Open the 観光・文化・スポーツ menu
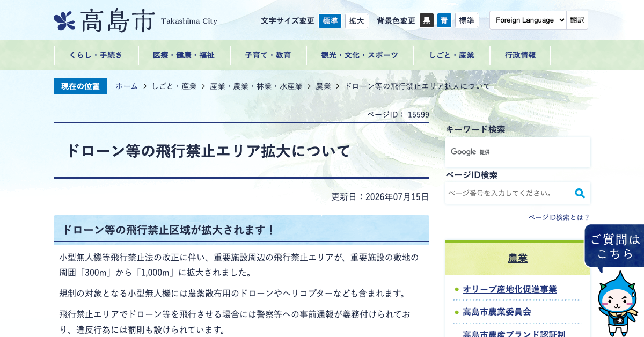This screenshot has width=644, height=337. point(360,55)
